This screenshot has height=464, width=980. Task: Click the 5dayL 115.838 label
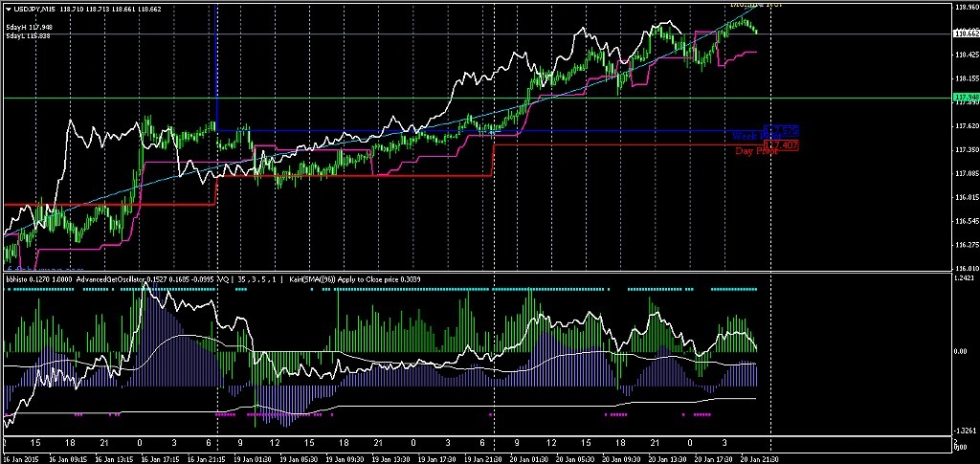pos(29,35)
